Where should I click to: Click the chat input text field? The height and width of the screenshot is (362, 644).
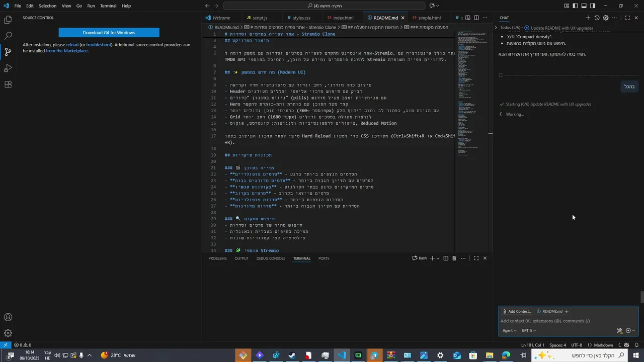569,321
